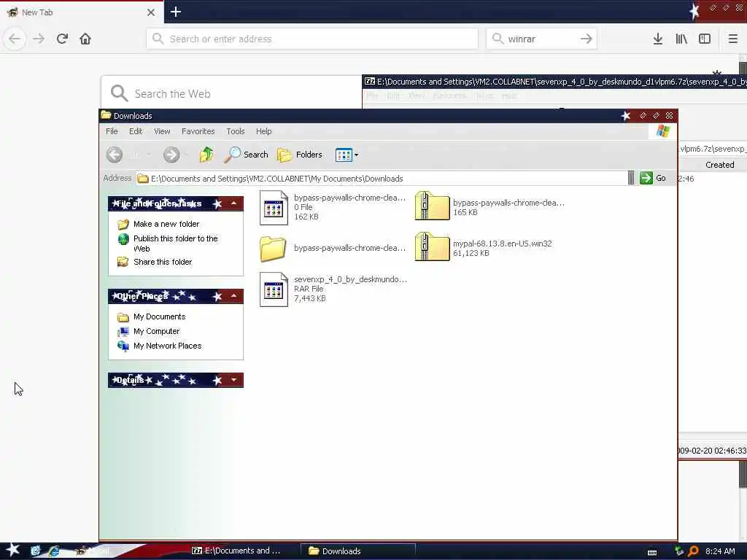
Task: Select the sevenxp RAR file icon
Action: [274, 289]
